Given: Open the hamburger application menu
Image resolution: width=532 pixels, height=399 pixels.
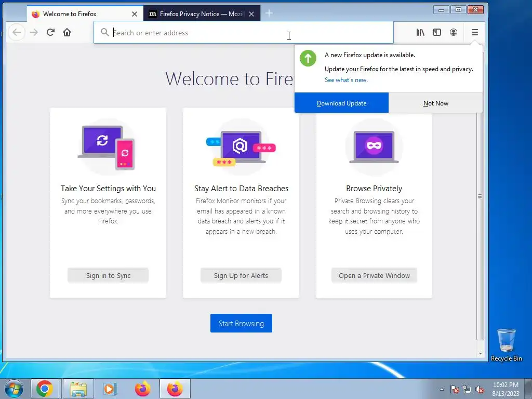Looking at the screenshot, I should tap(475, 32).
